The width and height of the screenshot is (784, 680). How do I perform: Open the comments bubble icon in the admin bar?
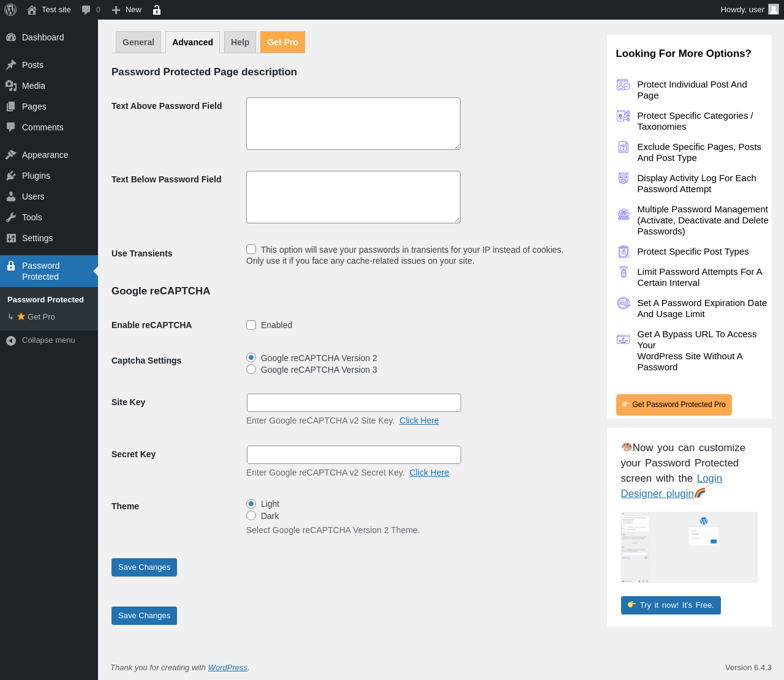86,10
